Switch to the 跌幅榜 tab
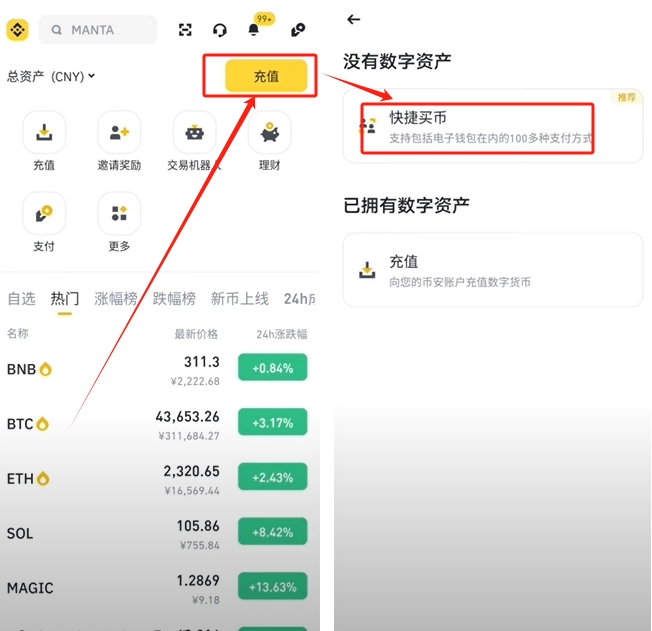Viewport: 652px width, 631px height. 174,299
